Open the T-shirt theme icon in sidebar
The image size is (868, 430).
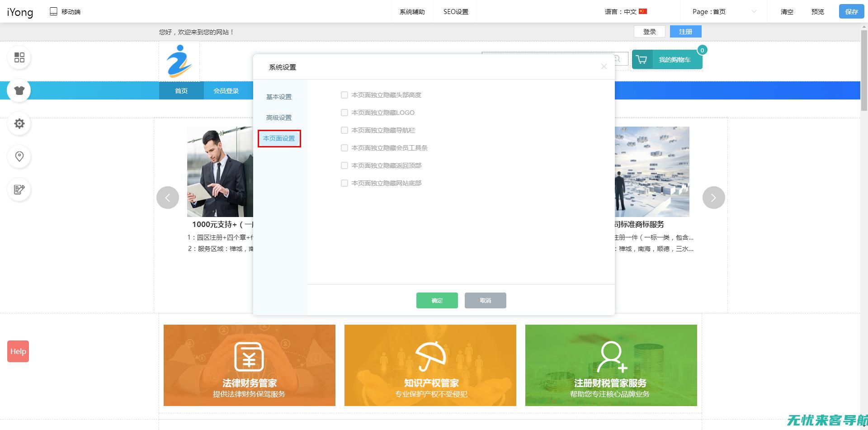(x=19, y=90)
